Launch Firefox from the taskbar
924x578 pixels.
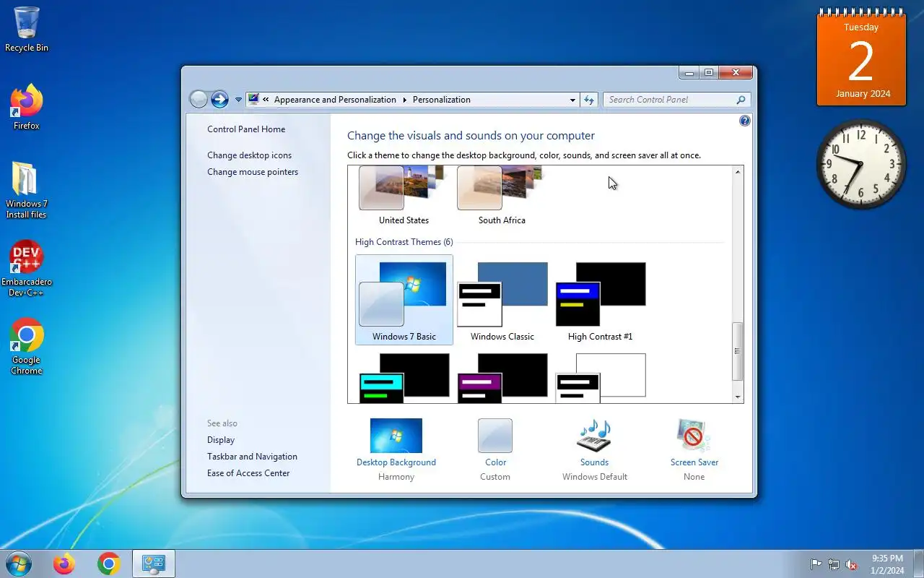coord(64,564)
